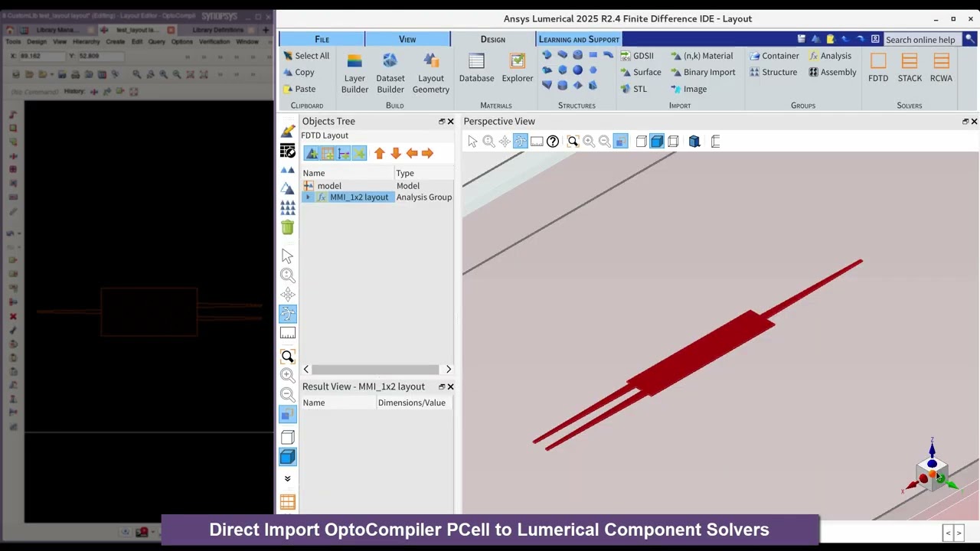Toggle the left toolbar solid cube rendering
The image size is (980, 551).
288,457
